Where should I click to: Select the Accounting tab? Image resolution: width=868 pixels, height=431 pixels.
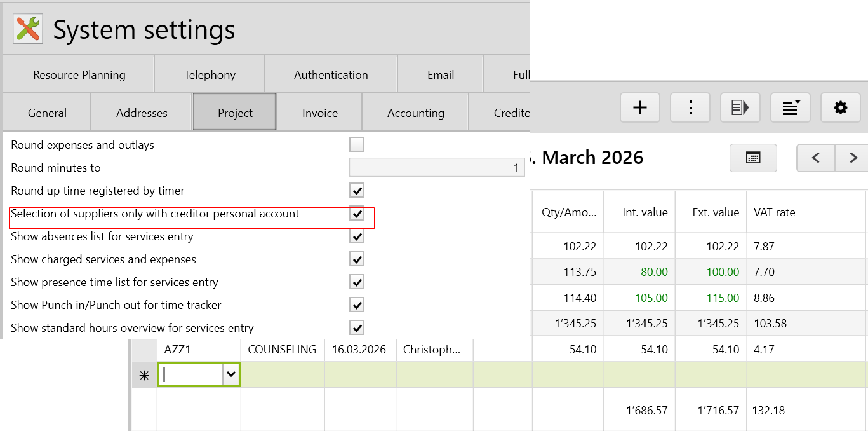pos(415,113)
